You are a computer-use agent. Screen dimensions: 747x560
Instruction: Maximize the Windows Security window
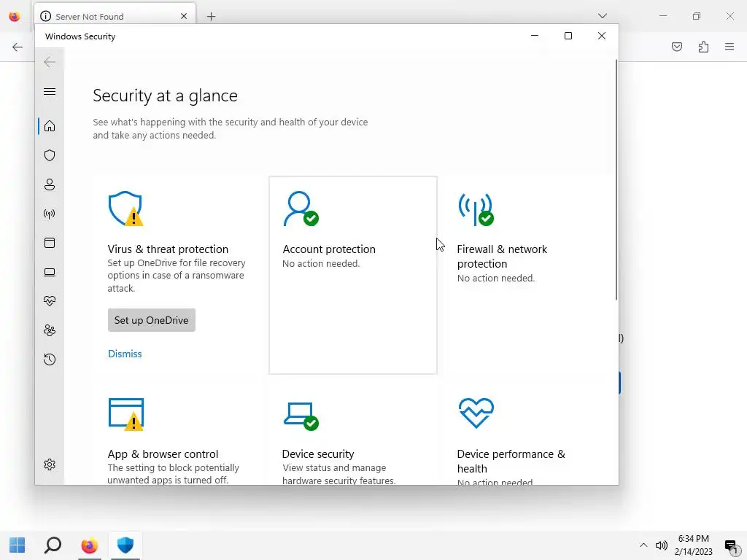568,36
